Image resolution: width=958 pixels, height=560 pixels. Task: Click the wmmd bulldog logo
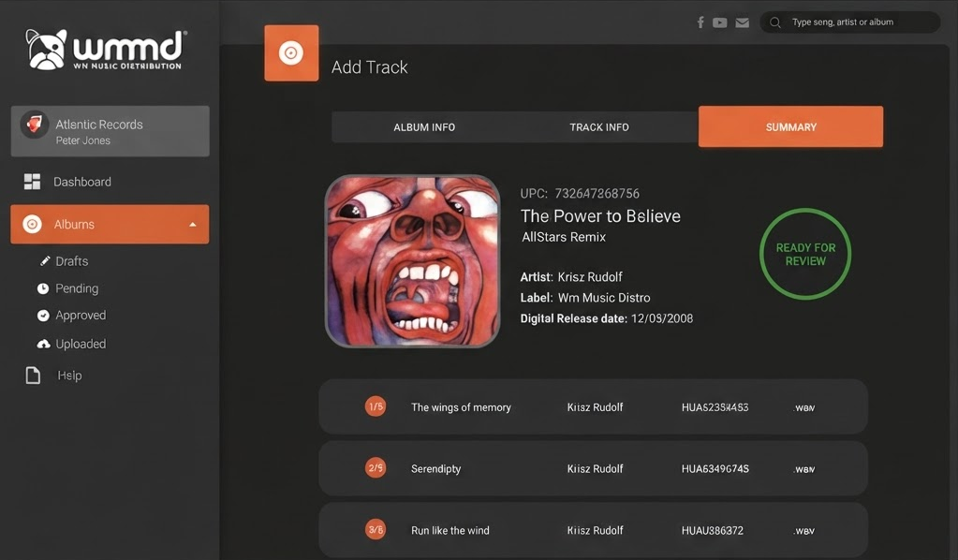coord(106,49)
